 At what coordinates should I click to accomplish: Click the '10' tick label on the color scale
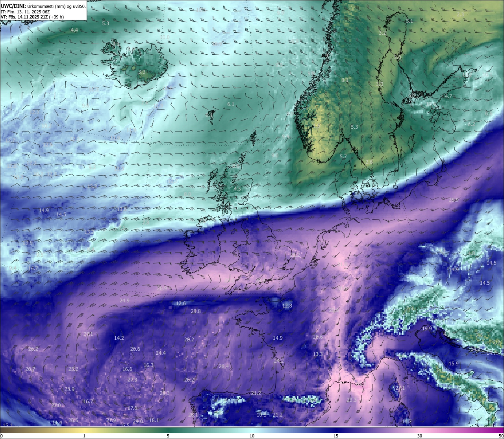pos(252,436)
